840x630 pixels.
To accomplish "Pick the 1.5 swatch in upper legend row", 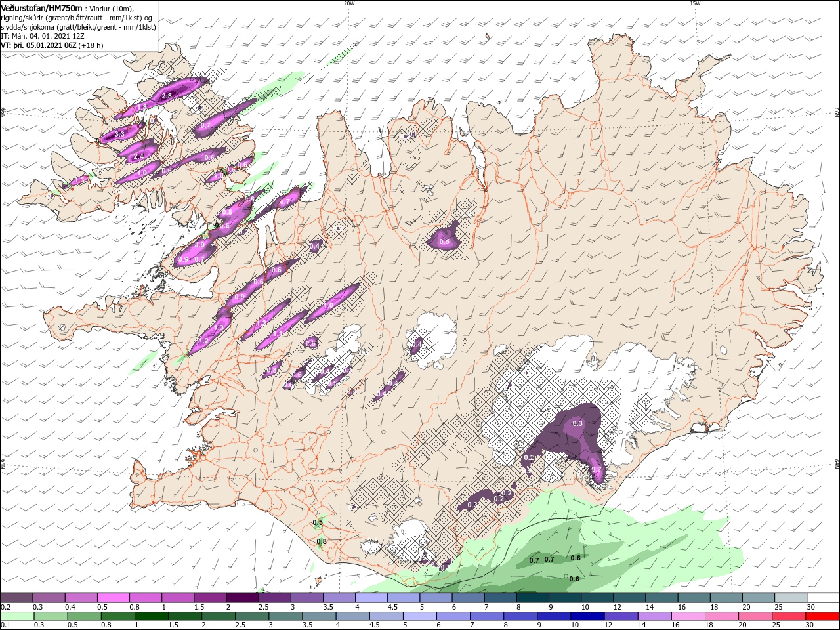I will coord(210,598).
